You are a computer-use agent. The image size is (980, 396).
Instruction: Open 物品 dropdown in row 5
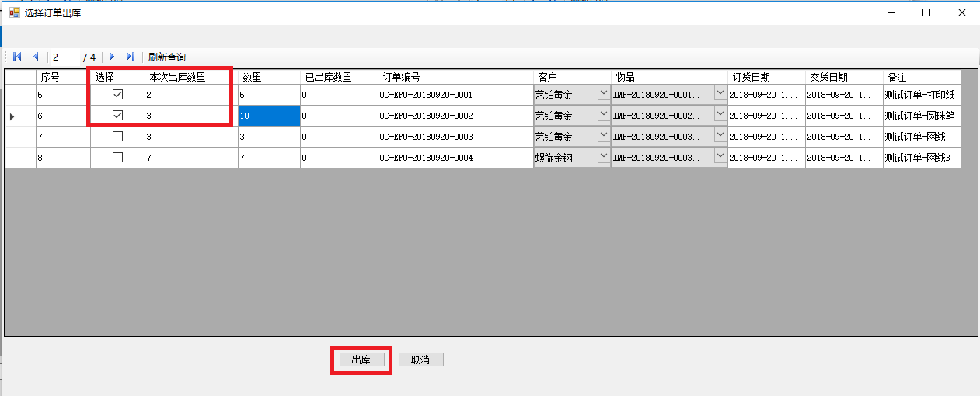[720, 93]
